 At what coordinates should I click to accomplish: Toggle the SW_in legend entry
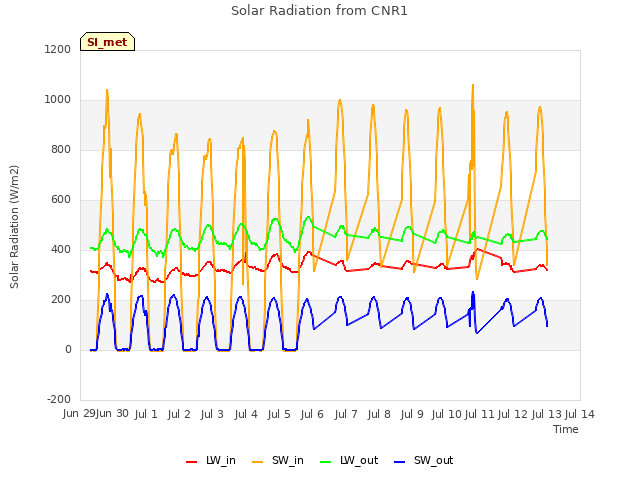click(278, 460)
